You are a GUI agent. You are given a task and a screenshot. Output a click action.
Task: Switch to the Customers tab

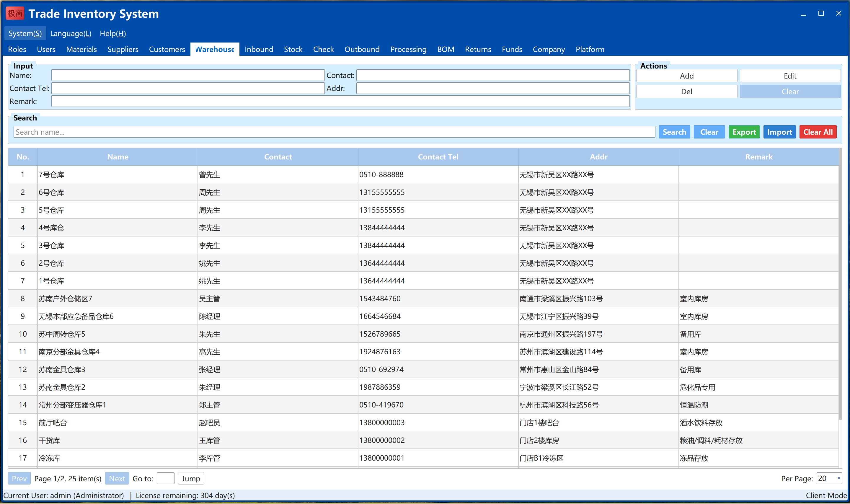pyautogui.click(x=167, y=49)
